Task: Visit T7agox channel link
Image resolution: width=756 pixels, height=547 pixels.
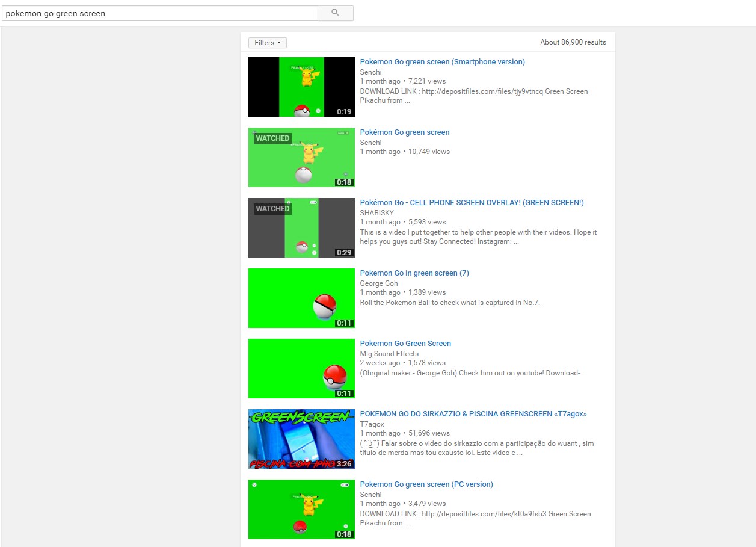Action: (x=372, y=424)
